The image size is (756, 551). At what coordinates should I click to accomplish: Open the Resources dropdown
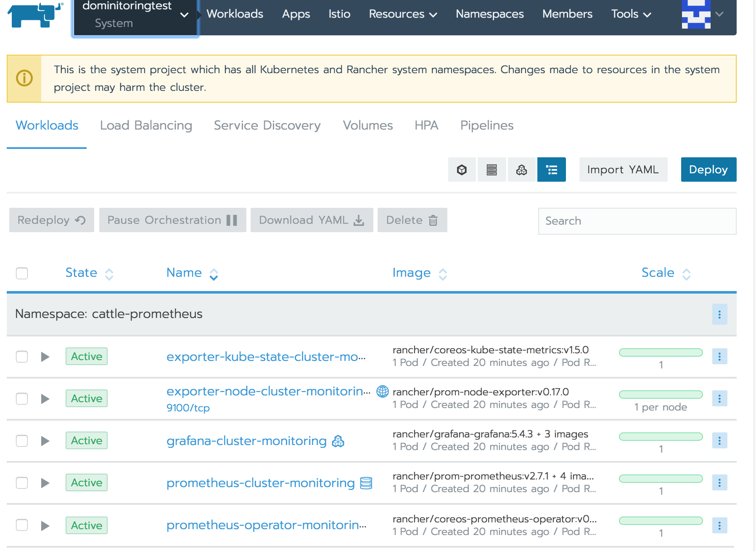tap(402, 14)
